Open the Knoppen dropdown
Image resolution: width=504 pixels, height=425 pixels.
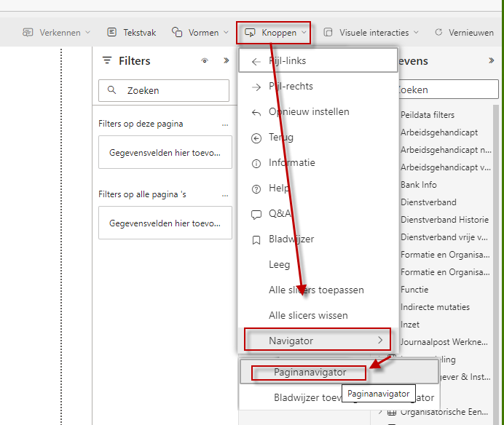point(274,33)
